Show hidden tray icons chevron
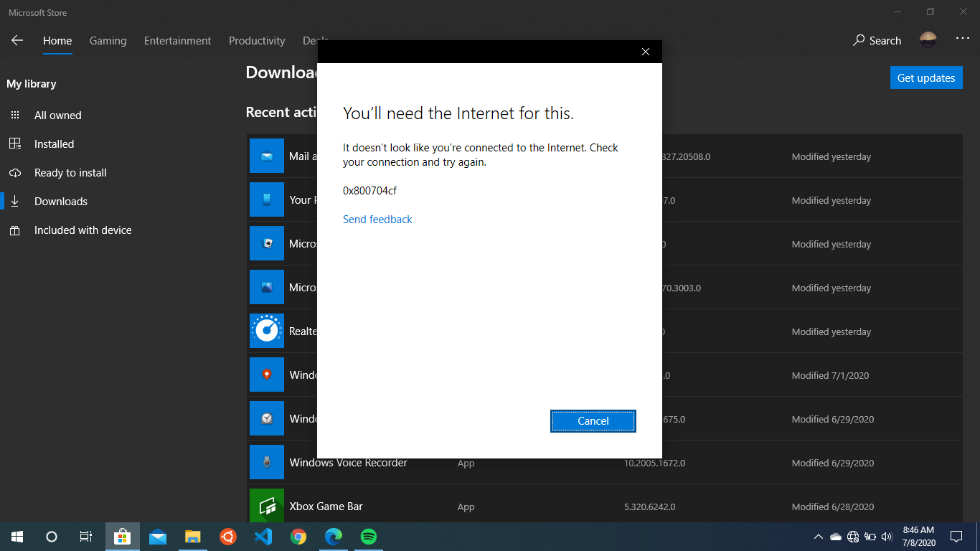The image size is (980, 551). point(819,537)
